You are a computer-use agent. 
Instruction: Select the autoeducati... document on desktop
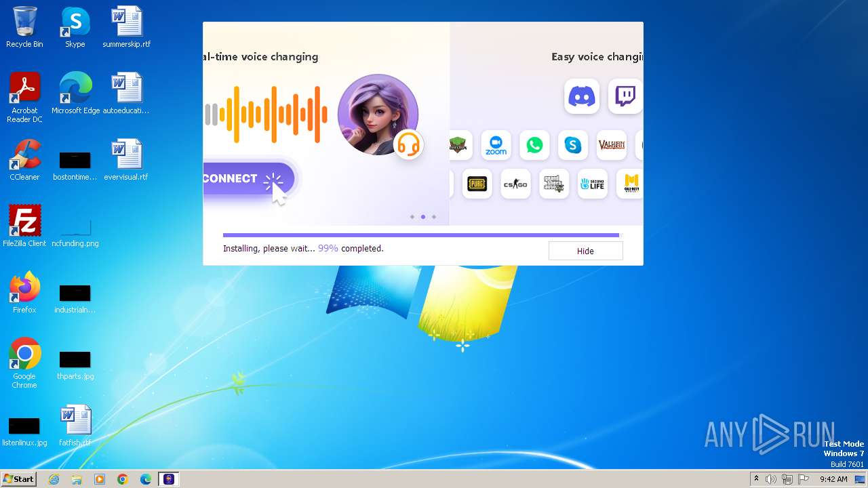(127, 94)
